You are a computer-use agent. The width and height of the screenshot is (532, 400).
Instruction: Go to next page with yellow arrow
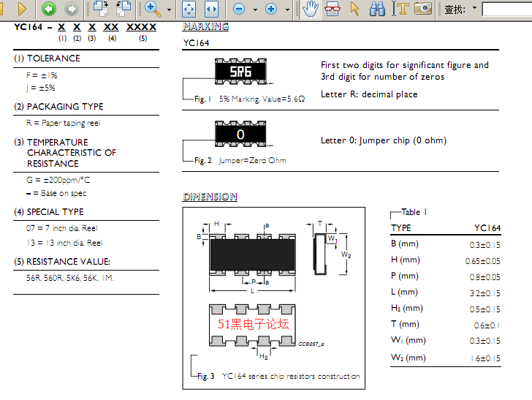coord(22,9)
